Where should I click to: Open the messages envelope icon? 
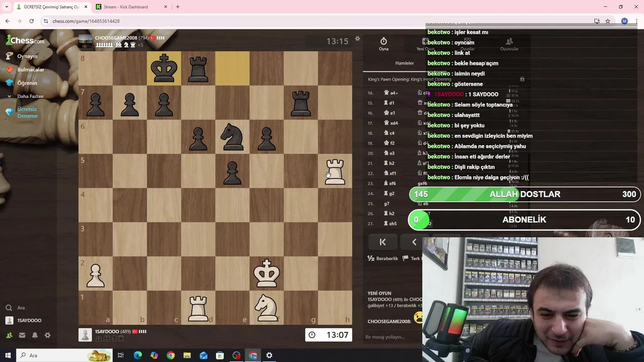22,335
